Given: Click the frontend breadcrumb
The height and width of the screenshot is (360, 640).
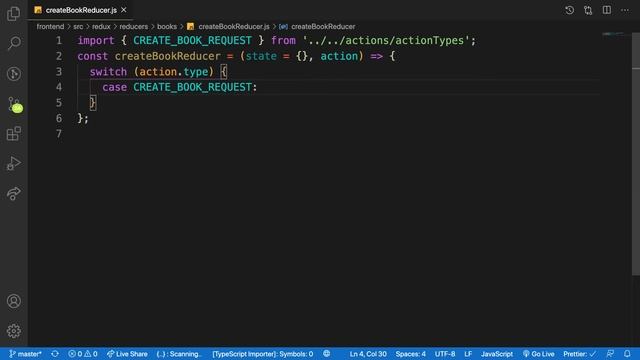Looking at the screenshot, I should (x=50, y=27).
